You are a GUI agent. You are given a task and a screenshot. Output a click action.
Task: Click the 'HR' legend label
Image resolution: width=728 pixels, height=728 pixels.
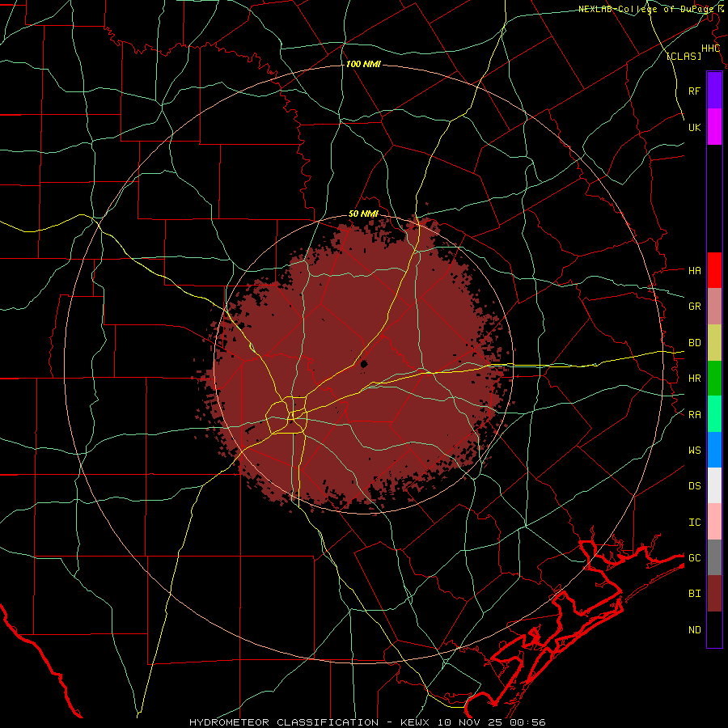(x=694, y=379)
